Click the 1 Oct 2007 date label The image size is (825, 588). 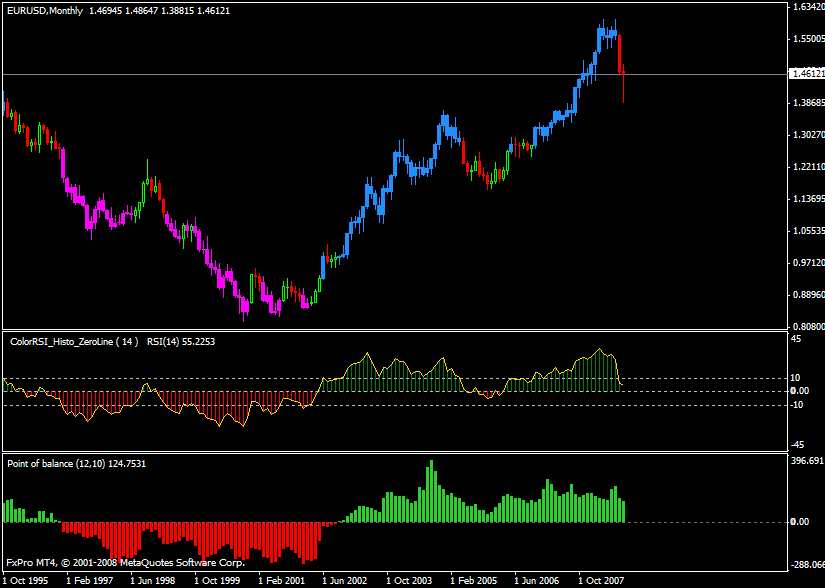click(602, 580)
